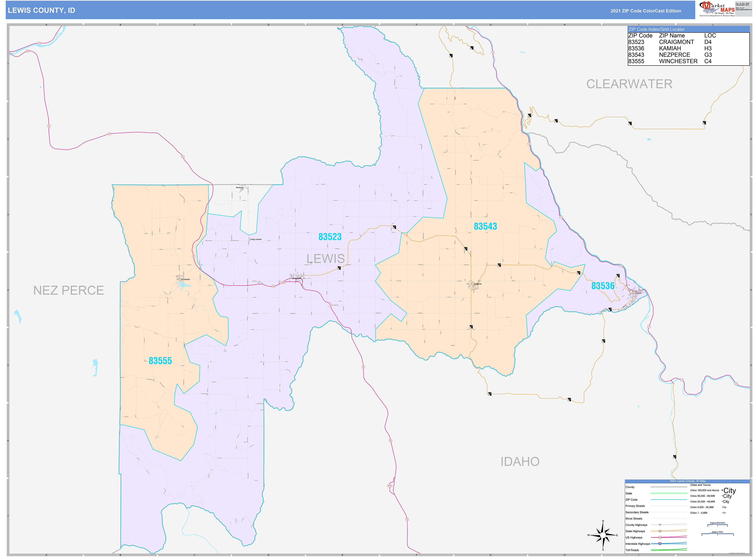Expand the Cities and Towns legend section
Screen dimensions: 756x557
tap(700, 485)
